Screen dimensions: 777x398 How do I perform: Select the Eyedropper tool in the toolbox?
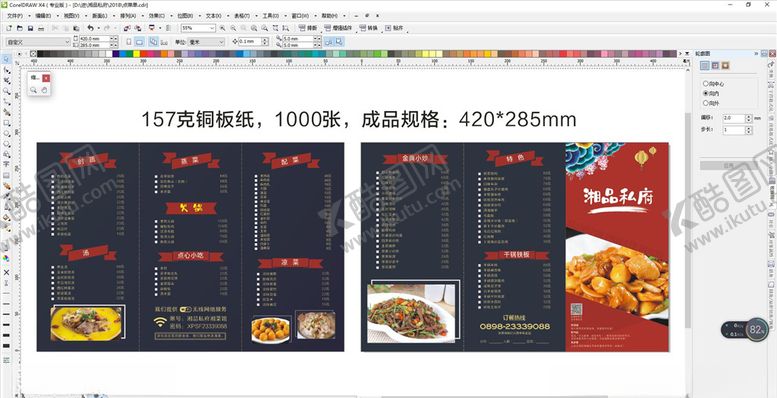point(6,196)
